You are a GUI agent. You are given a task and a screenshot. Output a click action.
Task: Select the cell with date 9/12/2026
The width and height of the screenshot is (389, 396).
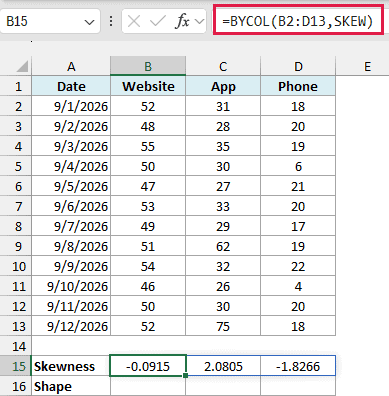[71, 326]
